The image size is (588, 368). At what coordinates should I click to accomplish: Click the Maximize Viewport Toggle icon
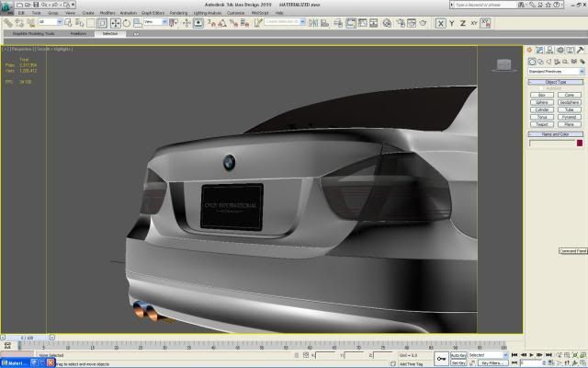click(x=582, y=362)
